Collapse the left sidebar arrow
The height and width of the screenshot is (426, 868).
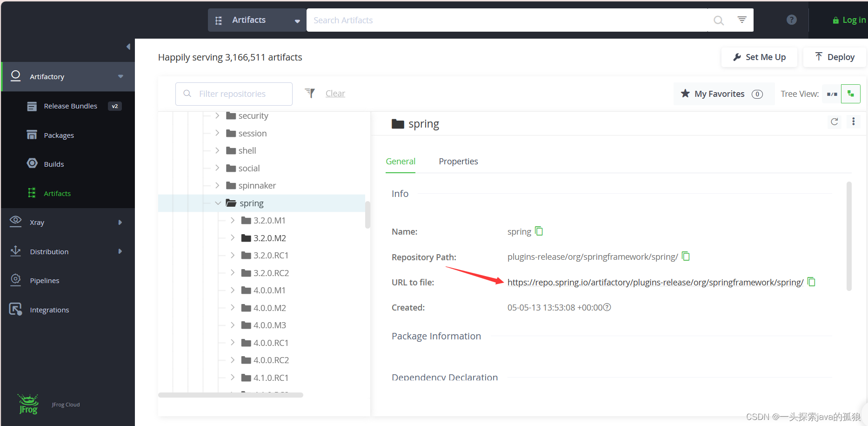[x=128, y=47]
